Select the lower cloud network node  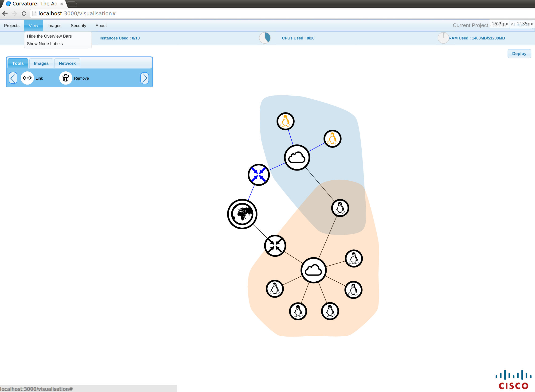click(313, 270)
